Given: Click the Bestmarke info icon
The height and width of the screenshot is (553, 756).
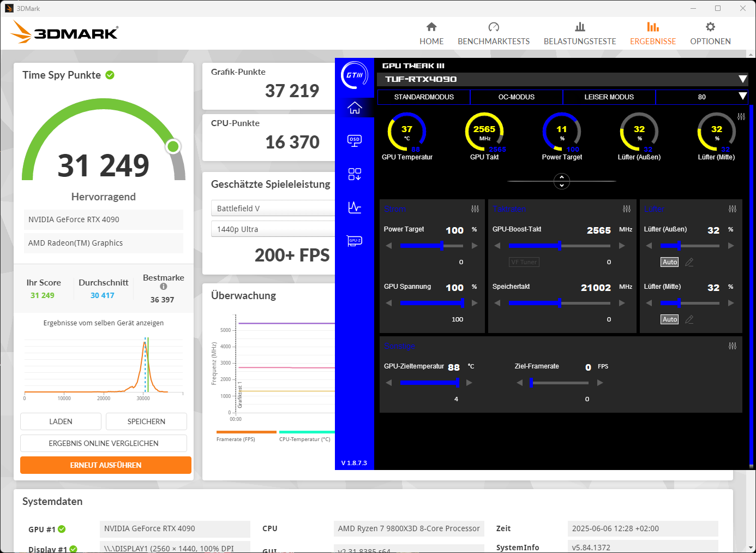Looking at the screenshot, I should click(x=164, y=287).
